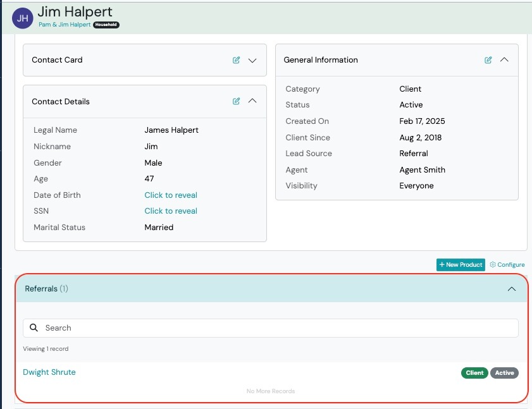Click the Agent value Agent Smith
The image size is (532, 409).
click(422, 170)
